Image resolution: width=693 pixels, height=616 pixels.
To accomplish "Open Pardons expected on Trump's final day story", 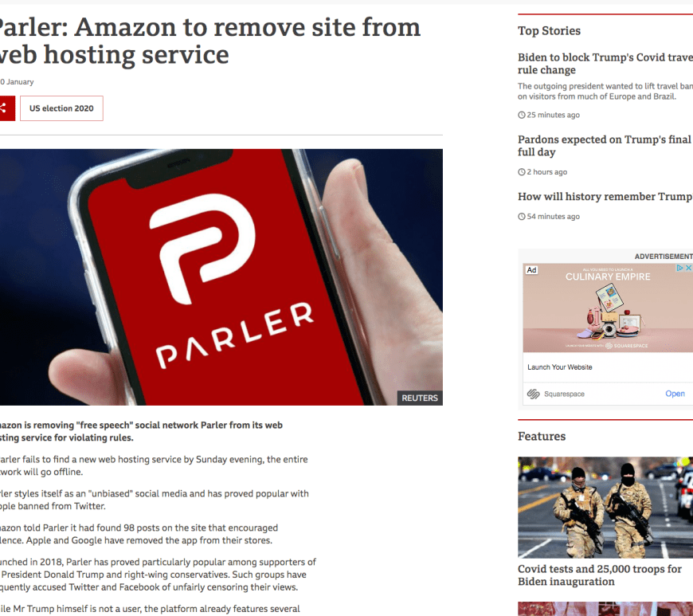I will click(x=605, y=146).
